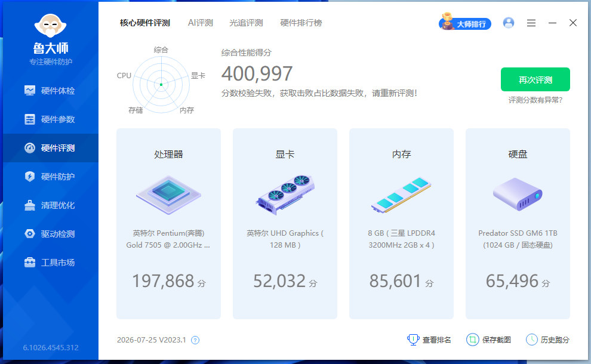Click the 英特尔 UHD Graphics description

(285, 239)
